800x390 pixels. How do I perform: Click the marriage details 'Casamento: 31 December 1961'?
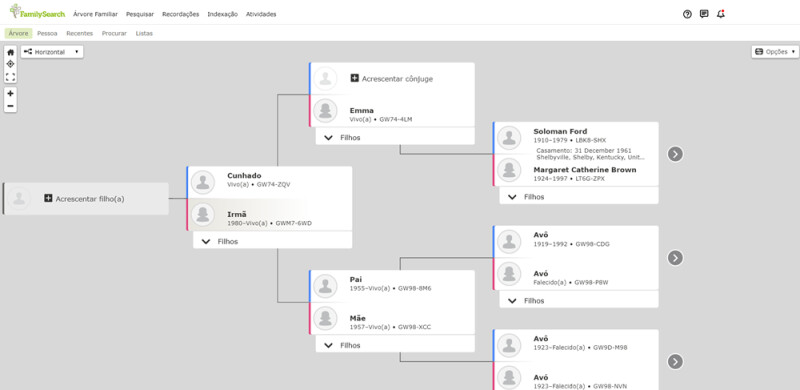(x=584, y=151)
